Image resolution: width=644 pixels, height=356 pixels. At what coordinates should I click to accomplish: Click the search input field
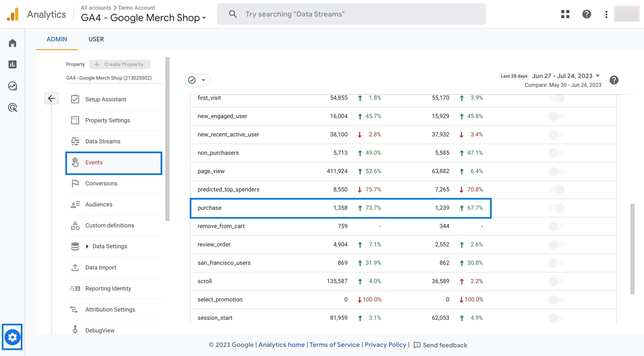[351, 14]
